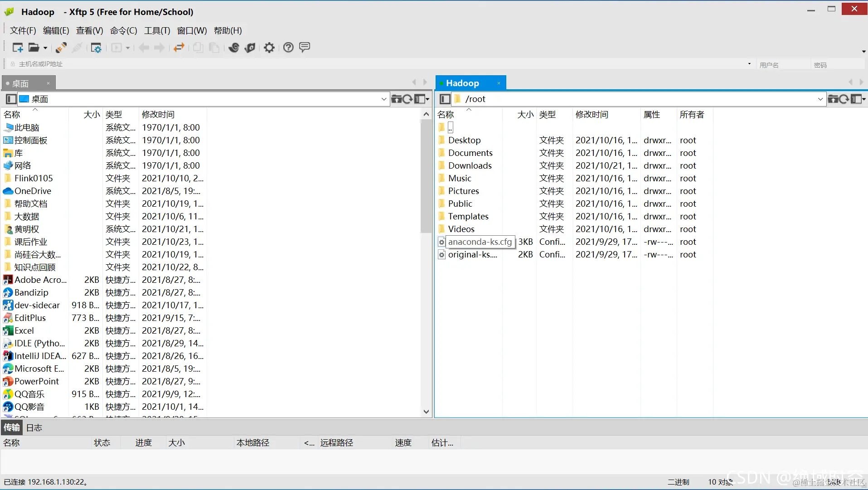The width and height of the screenshot is (868, 490).
Task: Toggle the local pane folder tree
Action: [x=11, y=99]
